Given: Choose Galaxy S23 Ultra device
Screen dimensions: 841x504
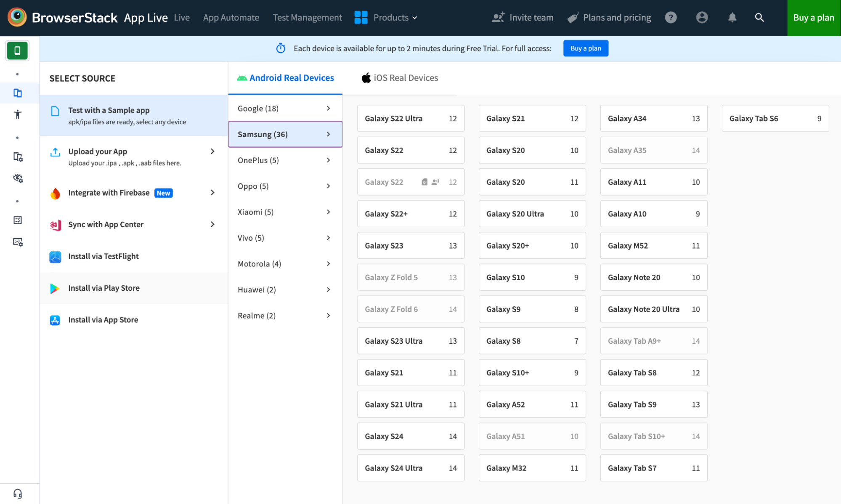Looking at the screenshot, I should click(411, 341).
